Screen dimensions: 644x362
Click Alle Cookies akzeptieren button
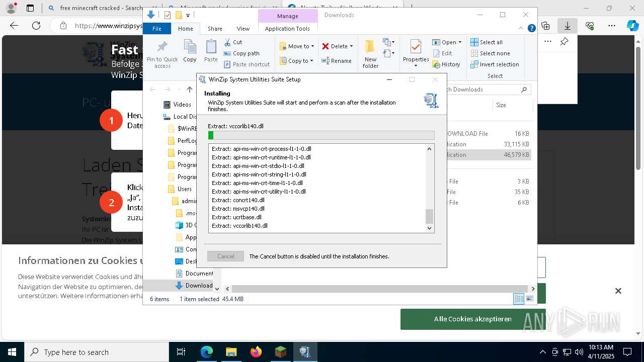tap(473, 319)
